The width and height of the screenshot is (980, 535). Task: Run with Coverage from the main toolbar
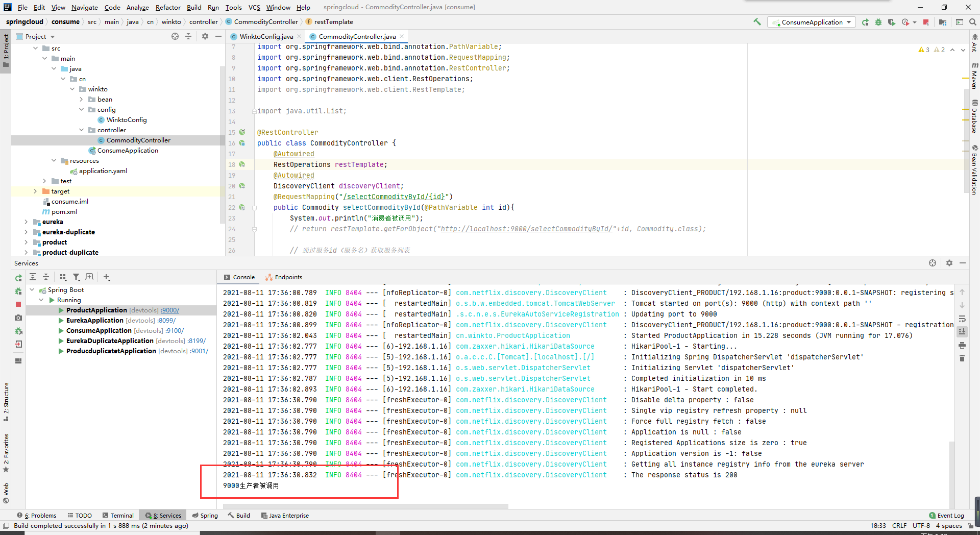pos(892,22)
